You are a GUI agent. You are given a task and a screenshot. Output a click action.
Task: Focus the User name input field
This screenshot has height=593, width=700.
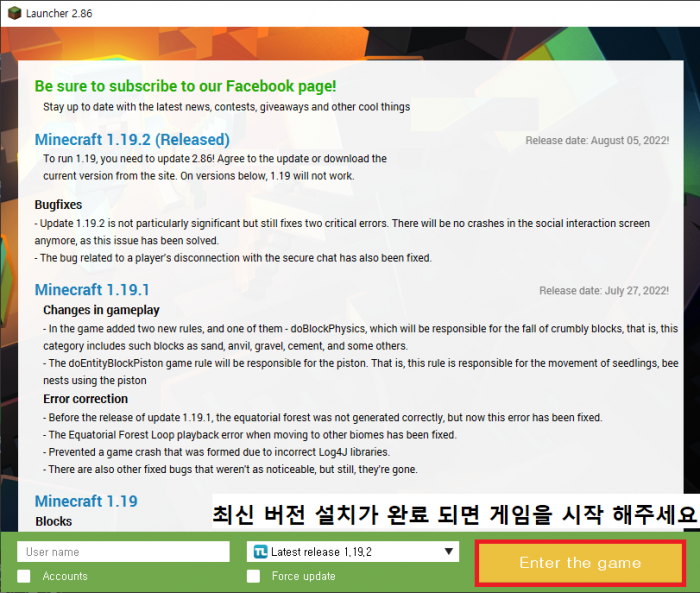point(123,551)
